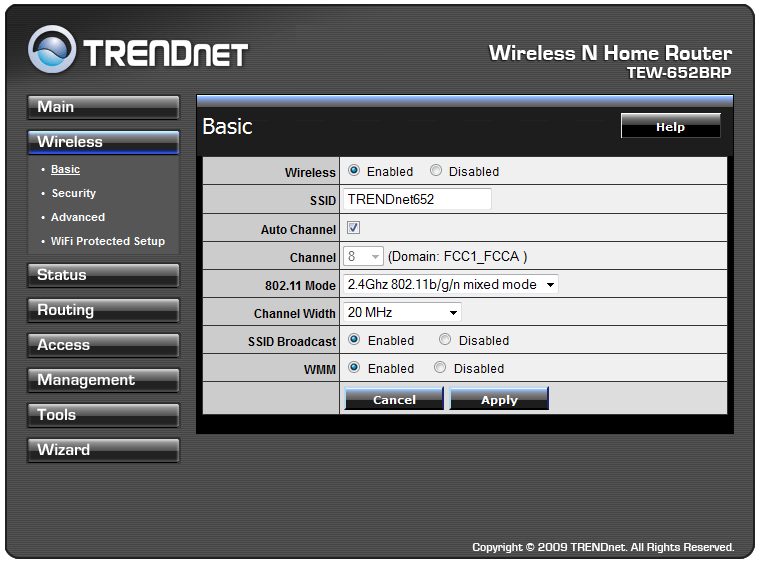766x572 pixels.
Task: Go to the Routing menu
Action: tap(103, 310)
